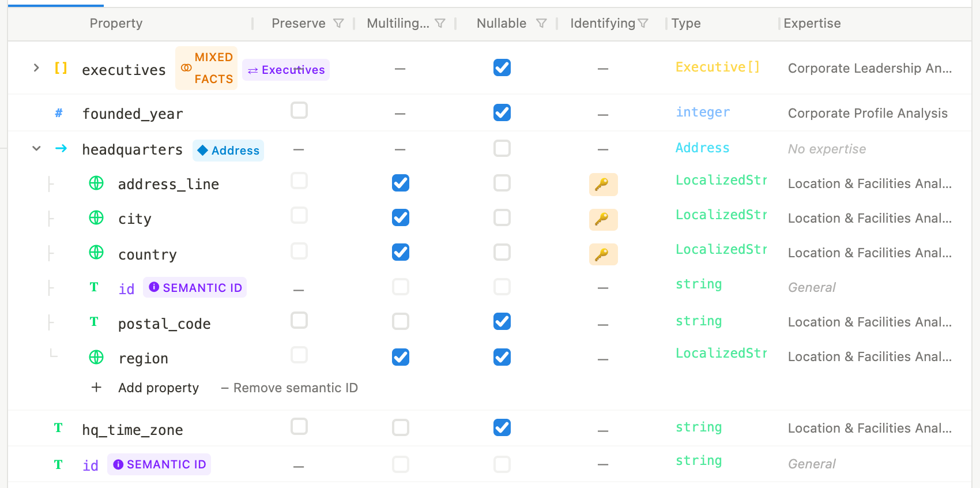The width and height of the screenshot is (980, 488).
Task: Click the globe icon next to region
Action: 96,357
